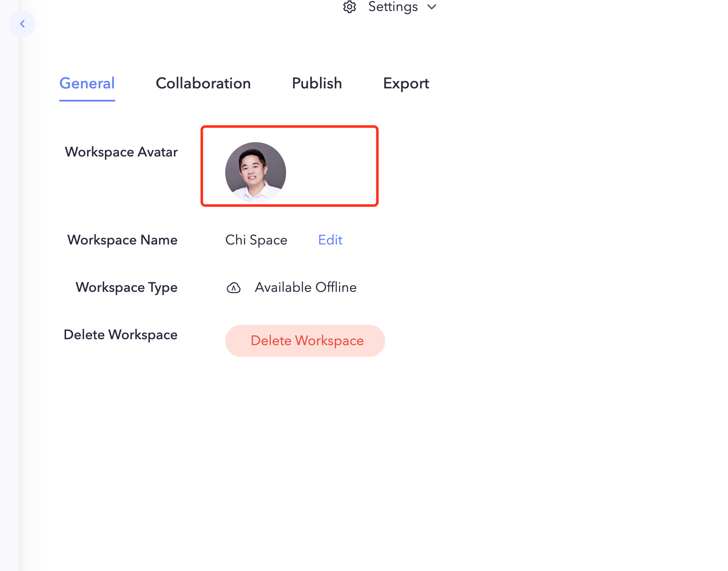Select the gear icon next to Settings text
This screenshot has height=571, width=728.
tap(350, 7)
